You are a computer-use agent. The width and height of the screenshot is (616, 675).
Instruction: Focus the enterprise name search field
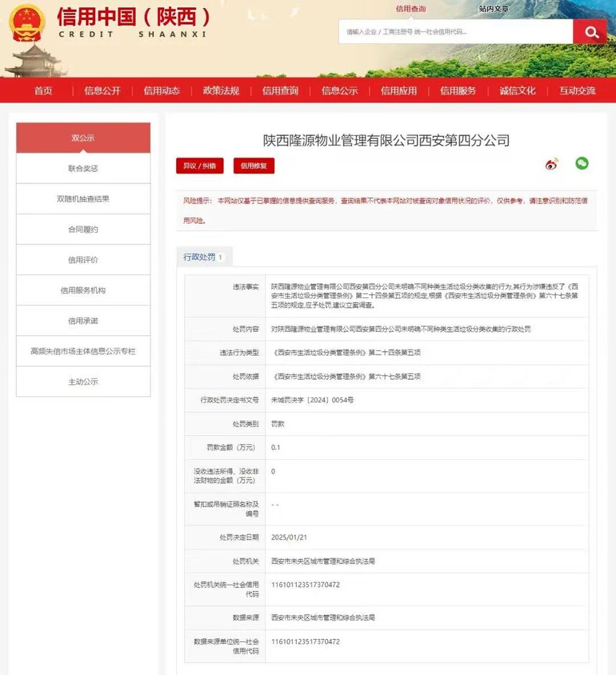[x=456, y=32]
